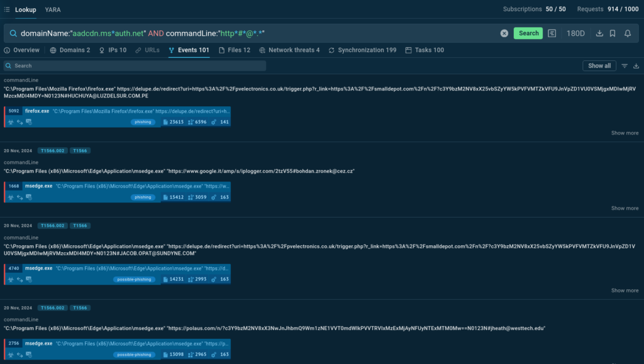Click the Show all button

coord(599,66)
